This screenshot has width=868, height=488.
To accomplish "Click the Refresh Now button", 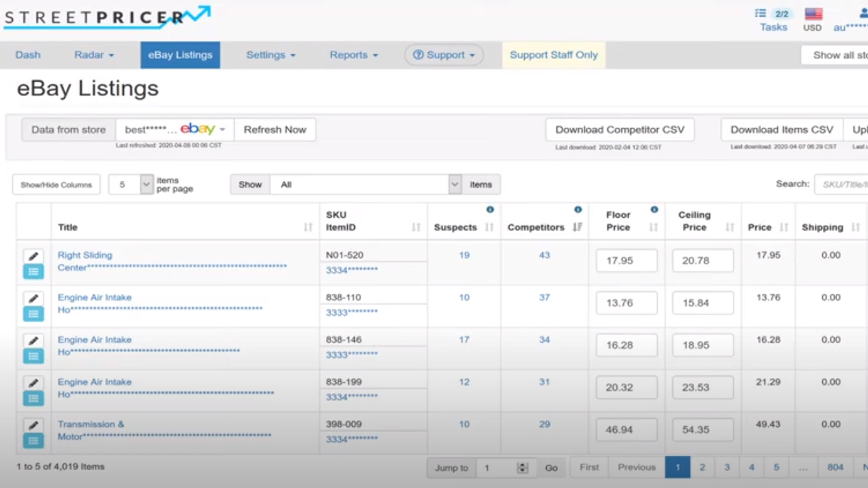I will (275, 130).
